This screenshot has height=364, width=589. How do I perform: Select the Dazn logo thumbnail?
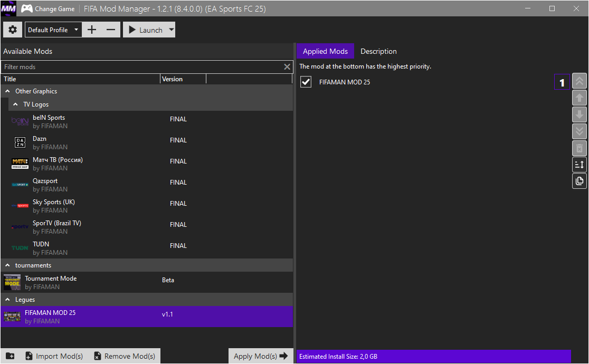click(20, 142)
